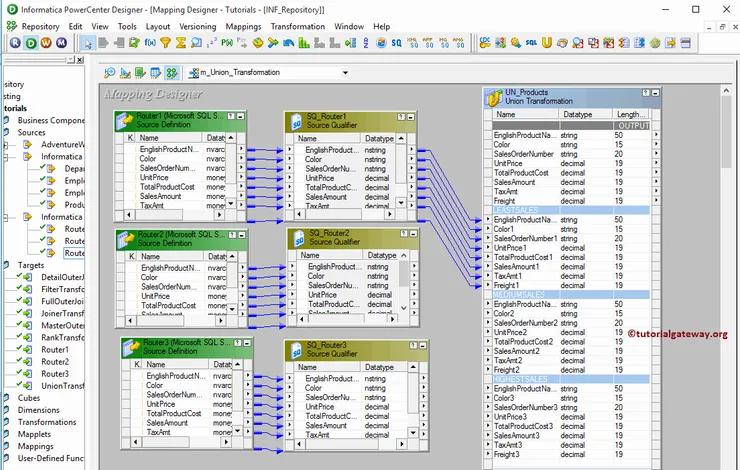The image size is (740, 470).
Task: Collapse the first Informatica sources node
Action: click(6, 157)
